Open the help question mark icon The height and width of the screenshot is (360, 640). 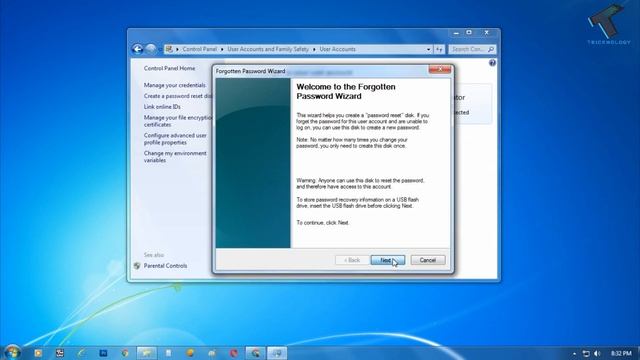[492, 62]
